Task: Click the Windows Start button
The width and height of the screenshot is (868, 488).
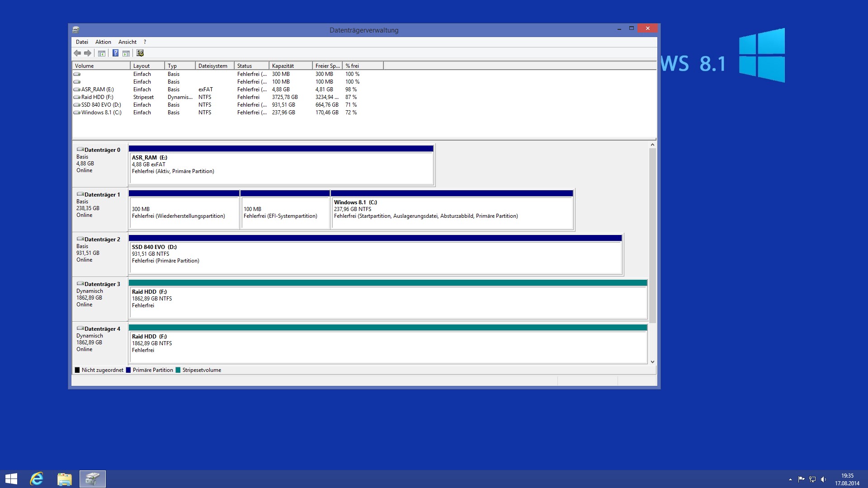Action: (x=11, y=479)
